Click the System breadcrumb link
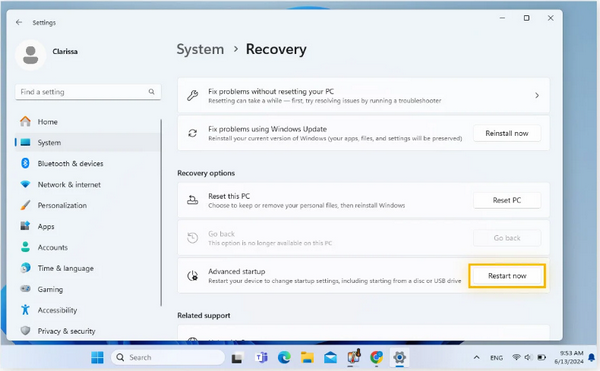600x371 pixels. 200,49
